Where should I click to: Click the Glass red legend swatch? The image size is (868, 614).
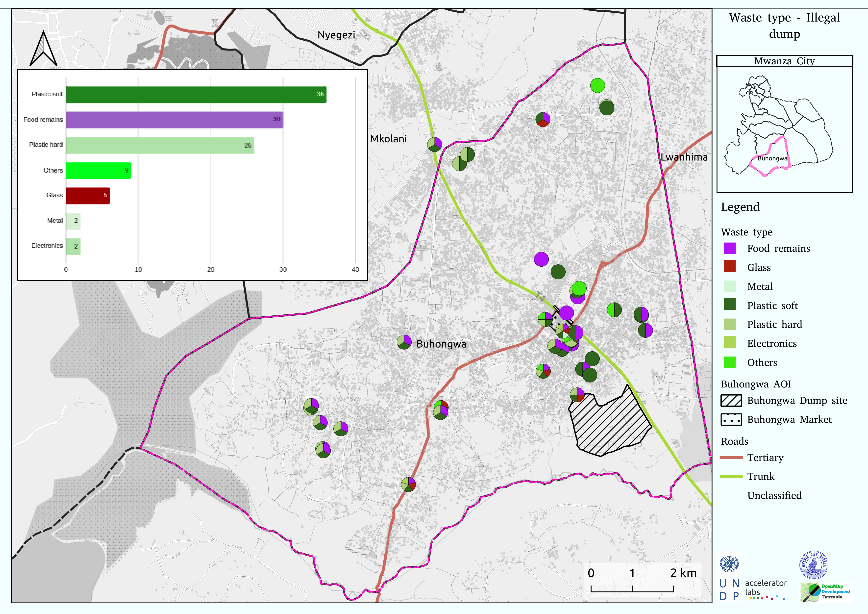tap(730, 266)
